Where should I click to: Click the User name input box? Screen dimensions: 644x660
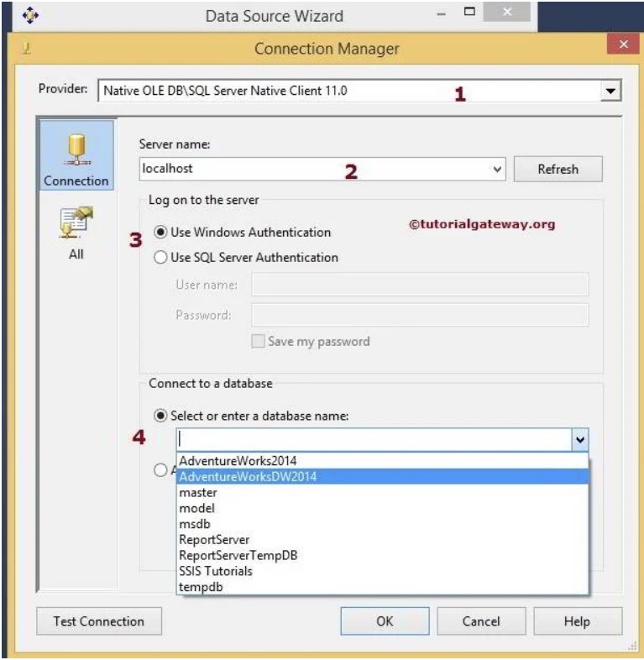pyautogui.click(x=420, y=285)
